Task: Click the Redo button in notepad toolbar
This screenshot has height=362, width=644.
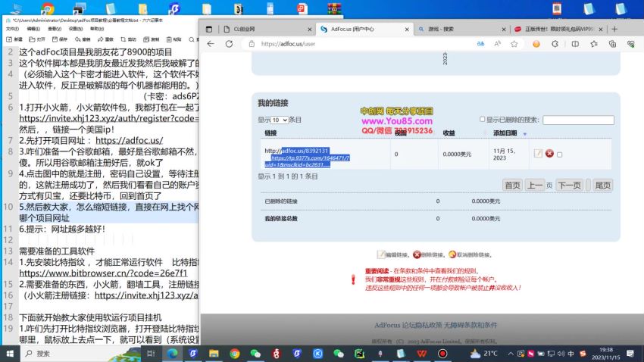Action: click(105, 39)
